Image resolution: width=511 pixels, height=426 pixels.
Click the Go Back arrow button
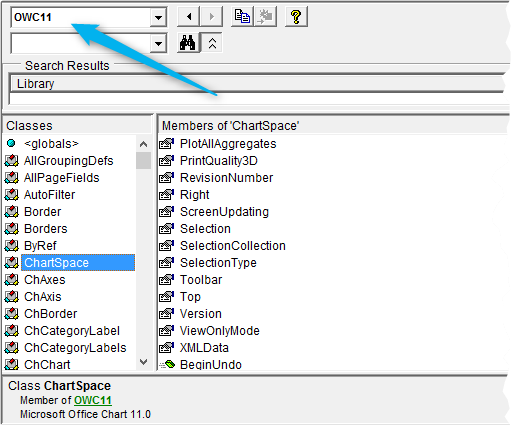pos(189,16)
